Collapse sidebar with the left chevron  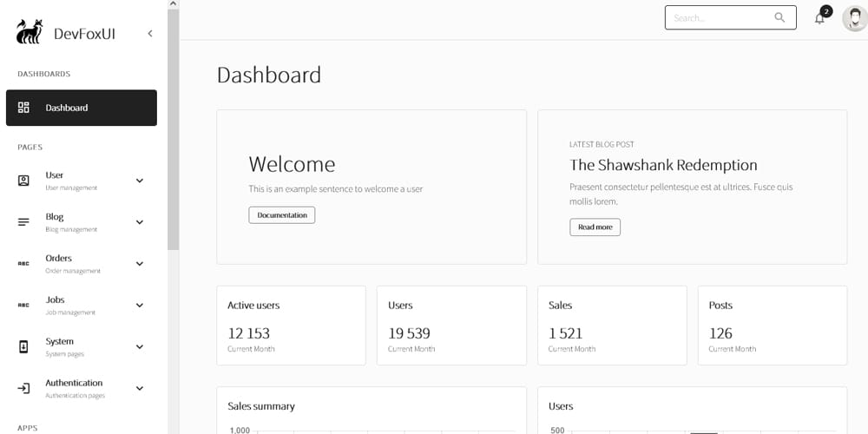pyautogui.click(x=150, y=34)
